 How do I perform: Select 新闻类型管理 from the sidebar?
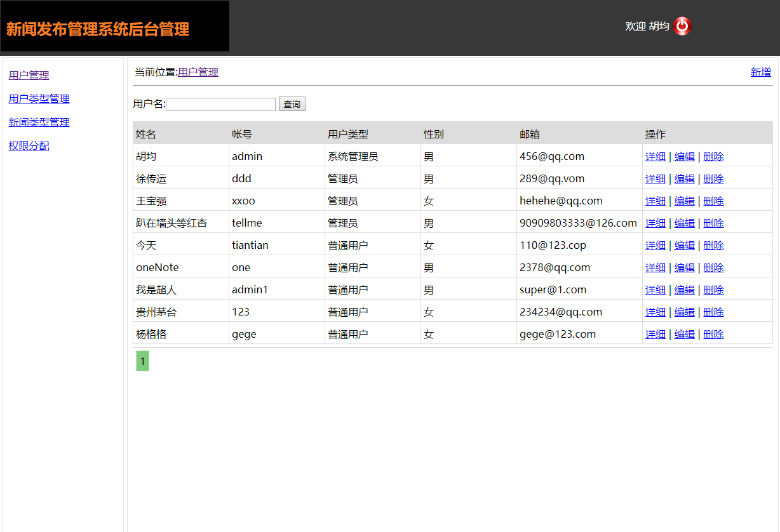(x=39, y=122)
